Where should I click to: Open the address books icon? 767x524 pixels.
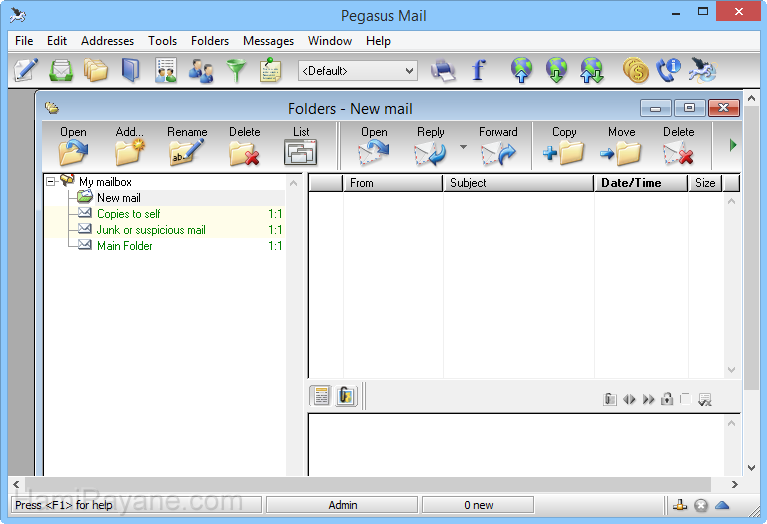pos(131,70)
